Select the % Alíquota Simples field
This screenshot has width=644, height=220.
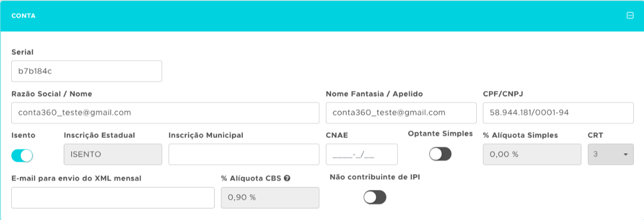pos(532,154)
